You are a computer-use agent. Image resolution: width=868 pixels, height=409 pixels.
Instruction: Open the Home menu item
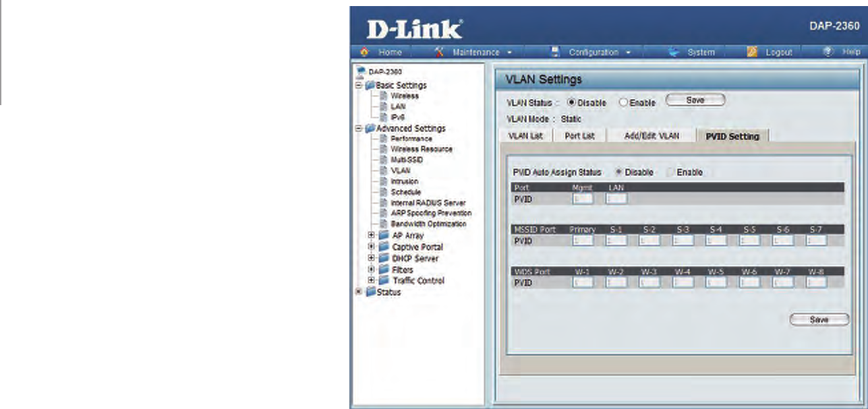click(x=390, y=53)
